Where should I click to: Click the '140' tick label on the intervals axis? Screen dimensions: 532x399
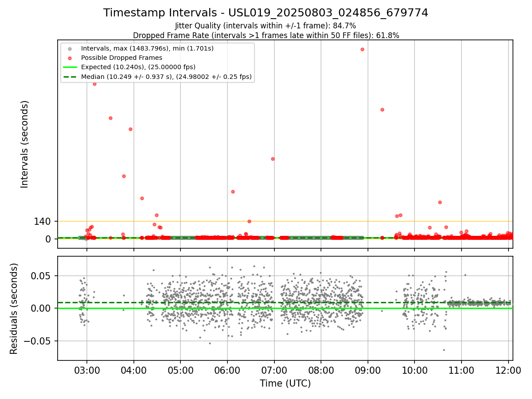tap(43, 221)
